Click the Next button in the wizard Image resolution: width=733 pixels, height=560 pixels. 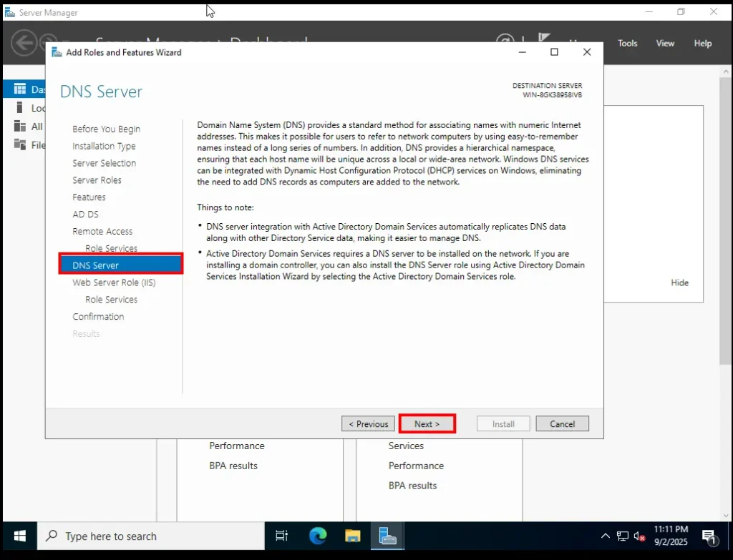coord(427,423)
